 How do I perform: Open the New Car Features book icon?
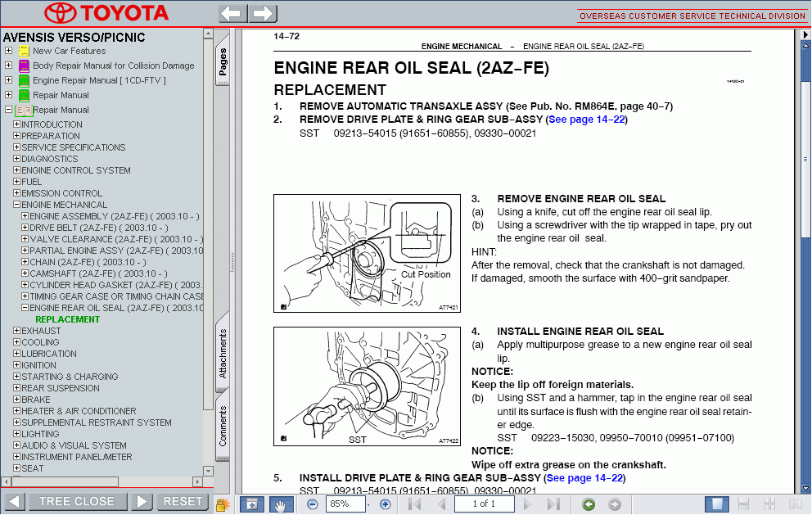24,51
